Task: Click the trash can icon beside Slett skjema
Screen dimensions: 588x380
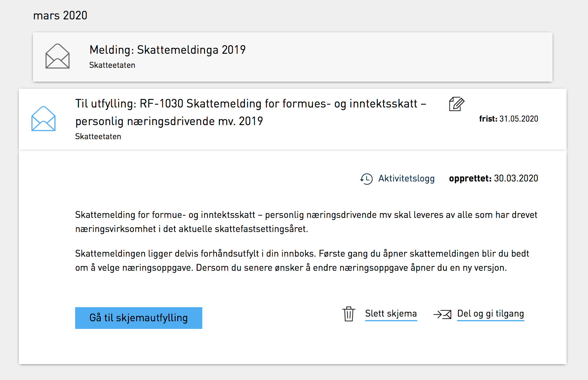Action: click(x=349, y=314)
